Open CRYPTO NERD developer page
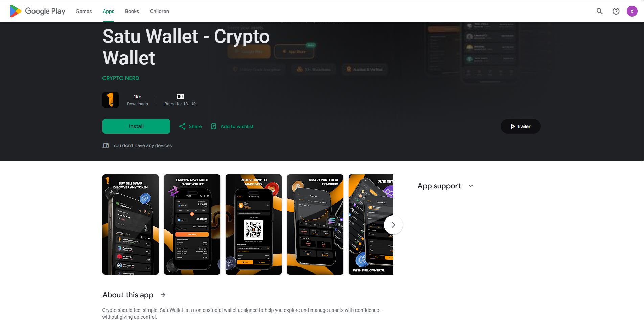 121,78
